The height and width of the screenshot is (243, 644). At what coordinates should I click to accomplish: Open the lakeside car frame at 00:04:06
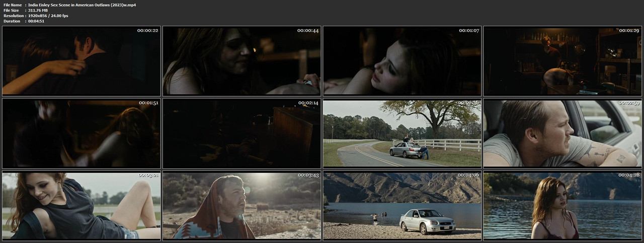pyautogui.click(x=402, y=205)
